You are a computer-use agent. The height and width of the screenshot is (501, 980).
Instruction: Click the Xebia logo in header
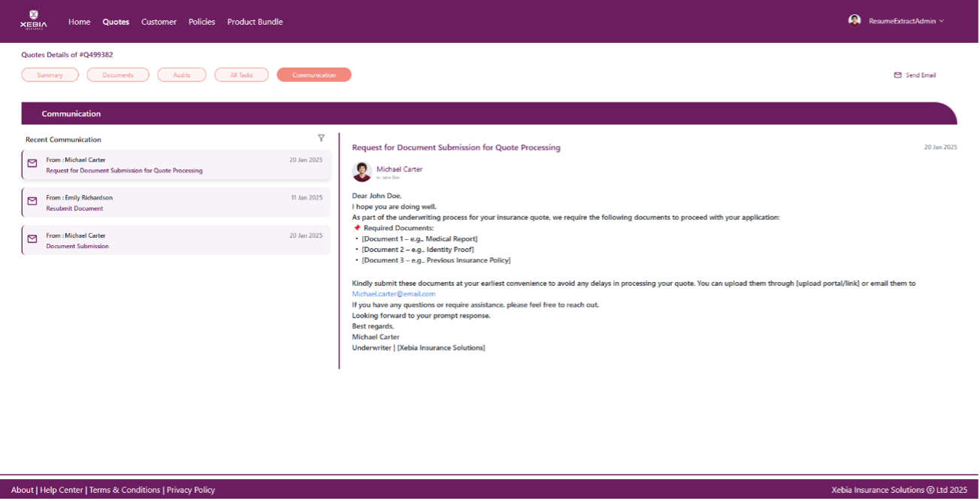tap(33, 20)
